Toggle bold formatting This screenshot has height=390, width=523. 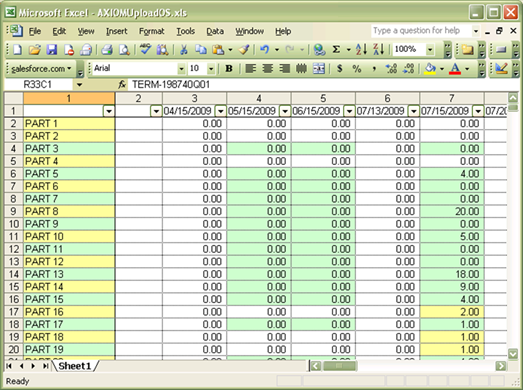[x=229, y=69]
